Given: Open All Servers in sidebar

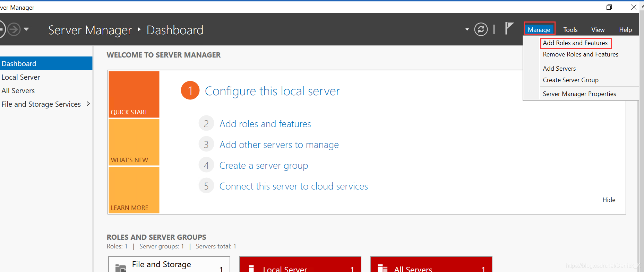Looking at the screenshot, I should 18,91.
